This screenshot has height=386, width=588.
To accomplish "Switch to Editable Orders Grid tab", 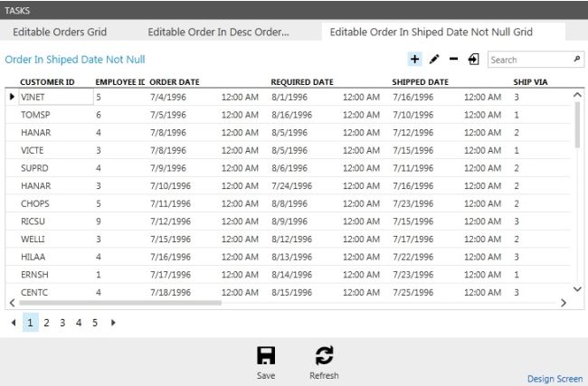I will [x=60, y=32].
